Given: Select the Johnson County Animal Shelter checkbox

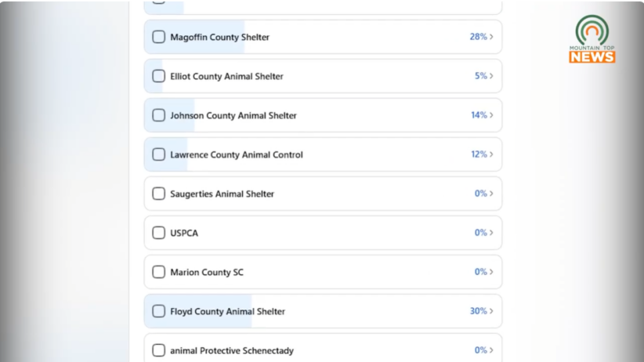Looking at the screenshot, I should coord(159,115).
